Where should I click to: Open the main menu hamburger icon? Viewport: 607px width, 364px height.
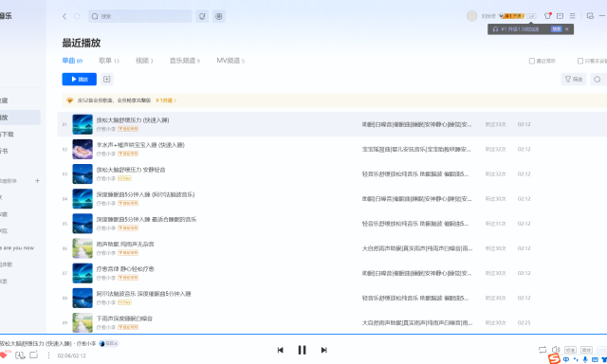tap(572, 16)
